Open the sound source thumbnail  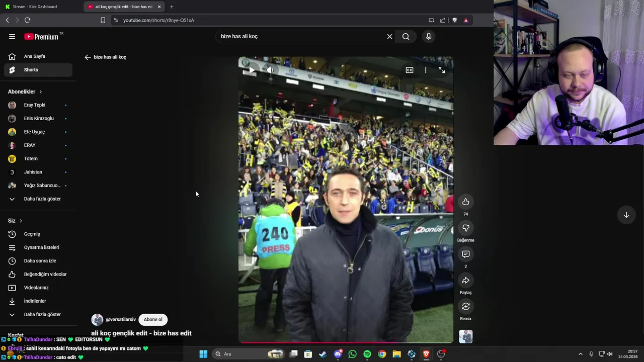[x=466, y=336]
